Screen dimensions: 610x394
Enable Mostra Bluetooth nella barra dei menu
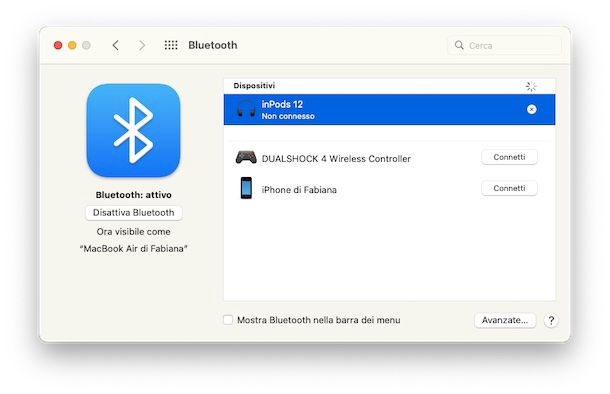pyautogui.click(x=228, y=320)
